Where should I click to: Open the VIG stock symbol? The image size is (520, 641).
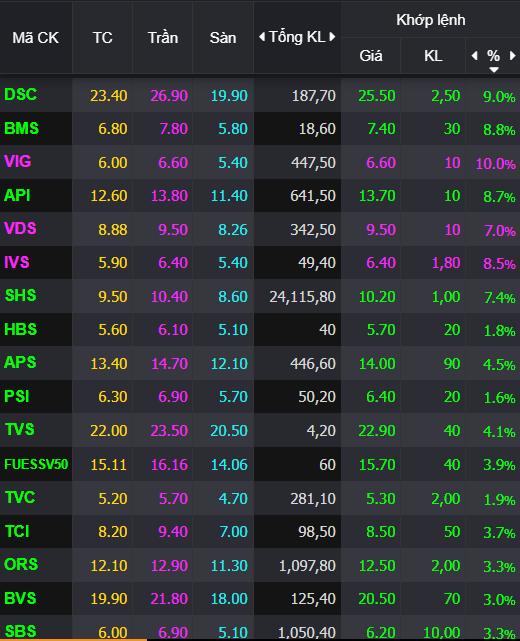tap(18, 161)
